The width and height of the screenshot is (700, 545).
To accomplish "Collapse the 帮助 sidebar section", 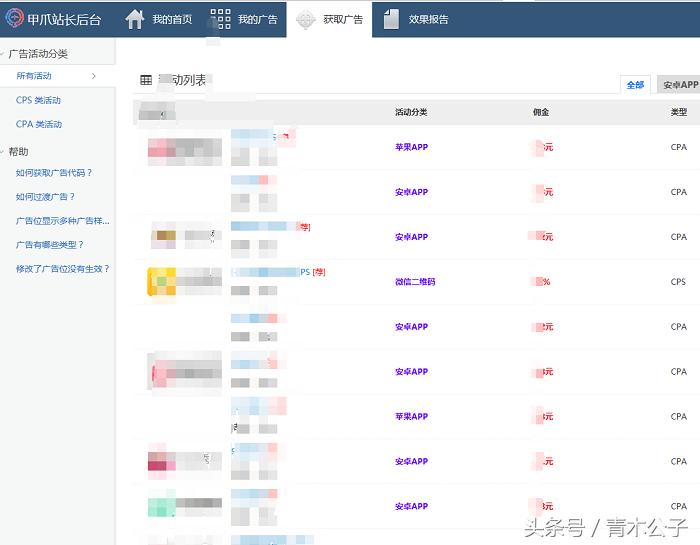I will coord(4,152).
